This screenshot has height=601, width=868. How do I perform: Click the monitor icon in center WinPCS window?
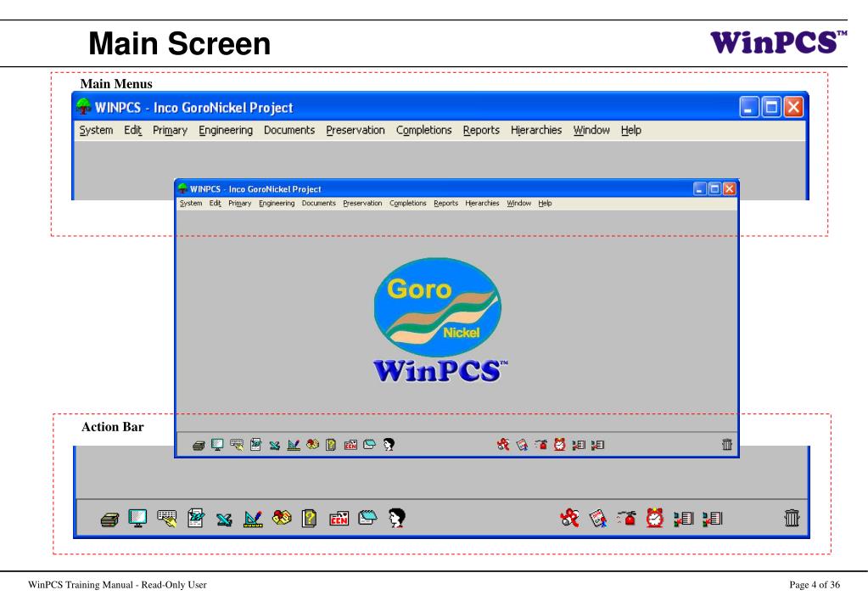pyautogui.click(x=217, y=444)
